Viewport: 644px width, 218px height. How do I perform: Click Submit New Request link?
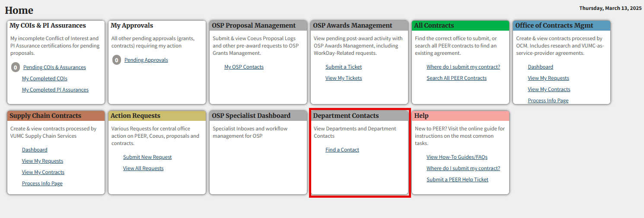(x=147, y=157)
